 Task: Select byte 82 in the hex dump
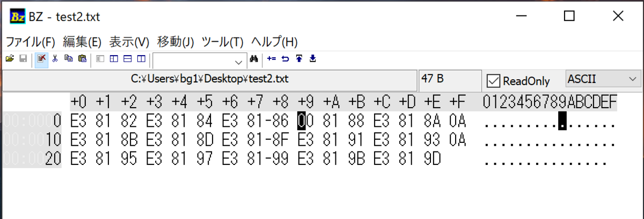[128, 122]
